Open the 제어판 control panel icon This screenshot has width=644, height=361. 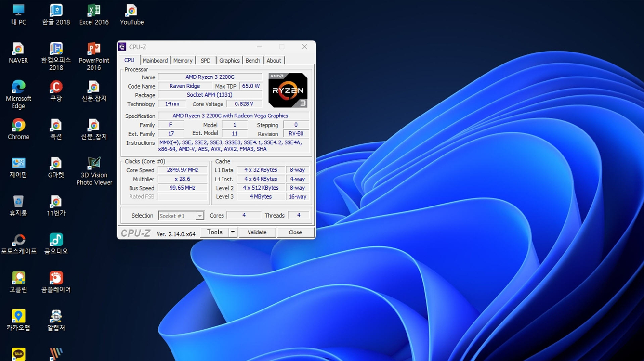[x=18, y=167]
